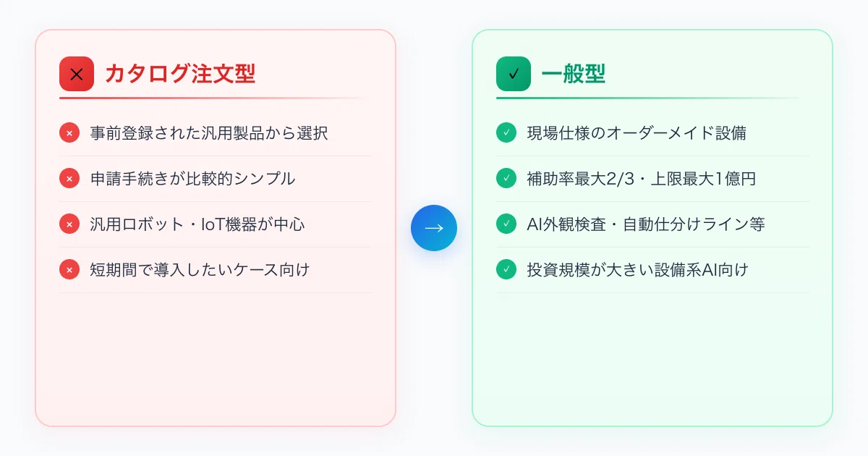Click the text 投資規模が大きい設備系AI向け

pos(638,270)
